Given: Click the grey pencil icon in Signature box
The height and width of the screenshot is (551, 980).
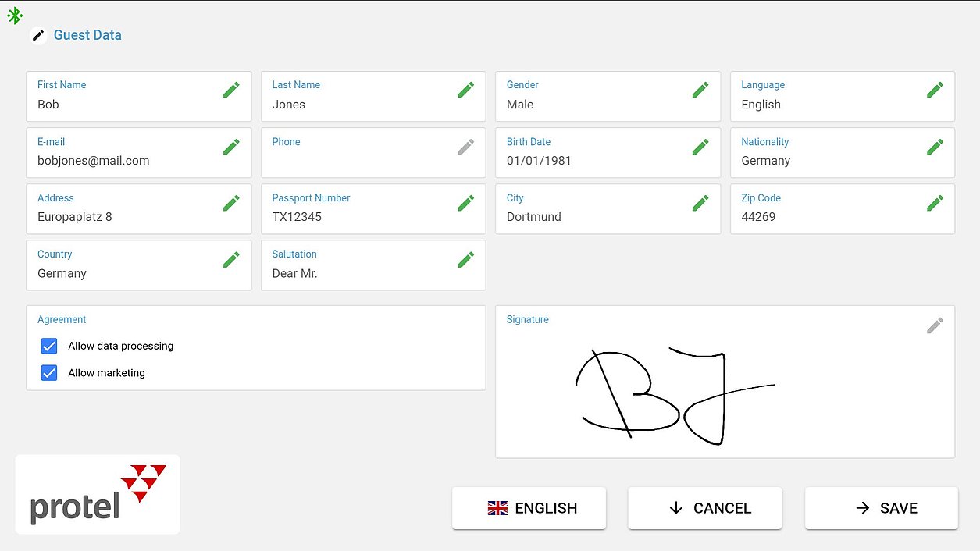Looking at the screenshot, I should (x=935, y=325).
